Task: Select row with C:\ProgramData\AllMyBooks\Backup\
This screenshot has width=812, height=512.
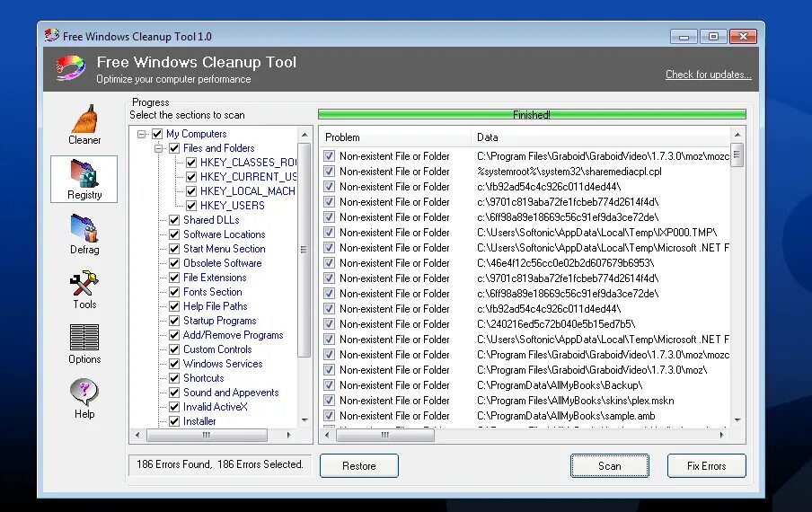Action: (x=525, y=385)
